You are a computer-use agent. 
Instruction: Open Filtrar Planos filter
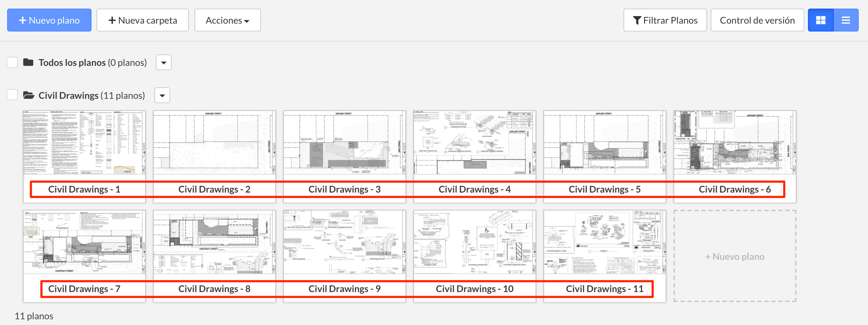point(665,20)
